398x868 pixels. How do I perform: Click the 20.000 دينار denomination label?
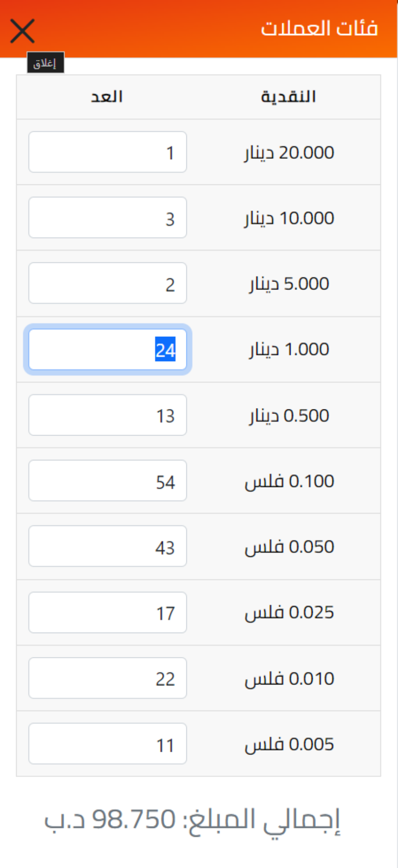(x=289, y=153)
